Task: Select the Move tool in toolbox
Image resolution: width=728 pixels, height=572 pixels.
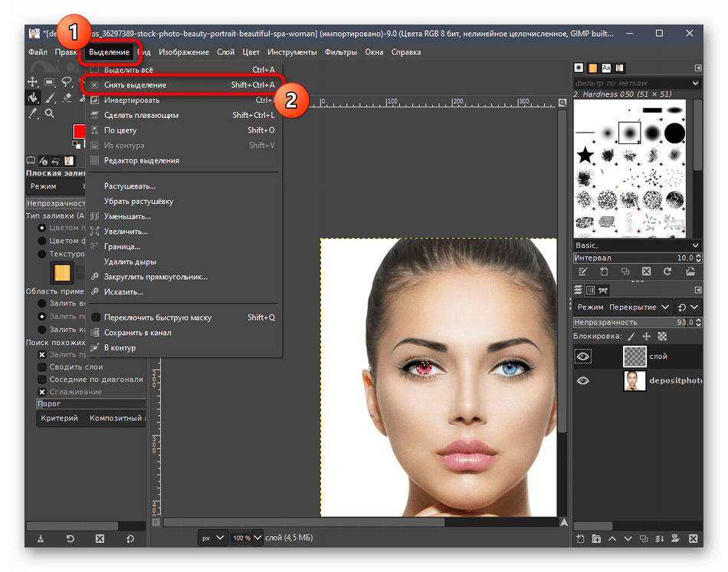Action: click(33, 82)
